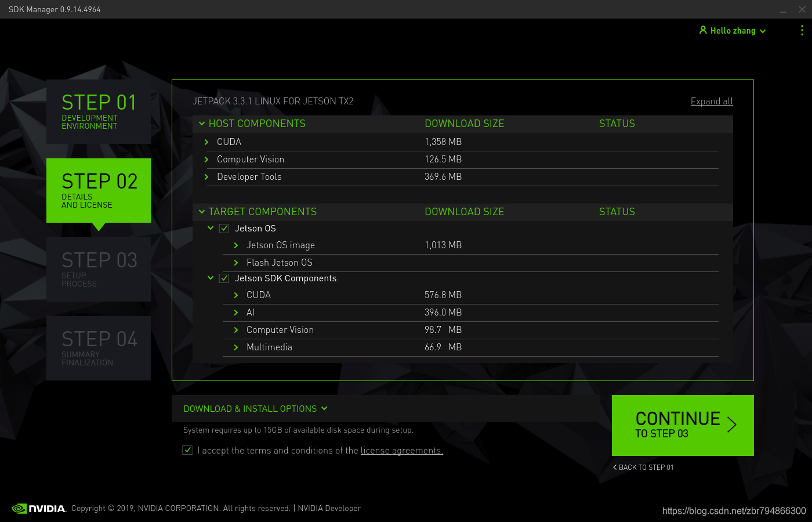Expand the Flash Jetson OS row
Screen dimensions: 812x522
point(236,263)
